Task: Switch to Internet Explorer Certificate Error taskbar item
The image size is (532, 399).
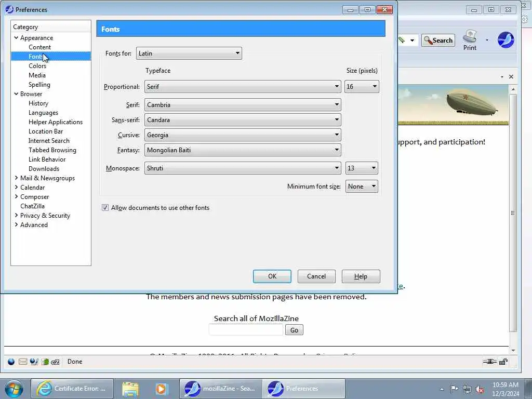Action: click(72, 389)
